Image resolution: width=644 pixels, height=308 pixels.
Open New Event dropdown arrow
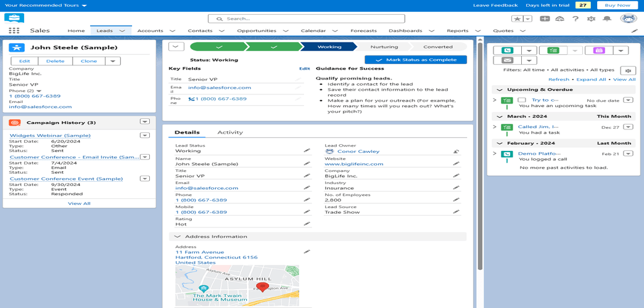(621, 50)
